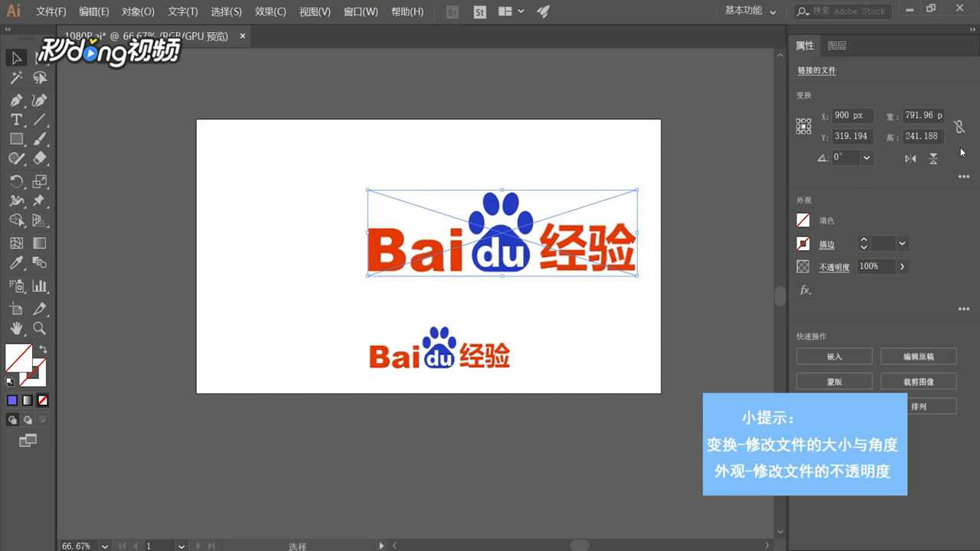Expand the opacity slider arrow
Image resolution: width=980 pixels, height=551 pixels.
(x=902, y=266)
